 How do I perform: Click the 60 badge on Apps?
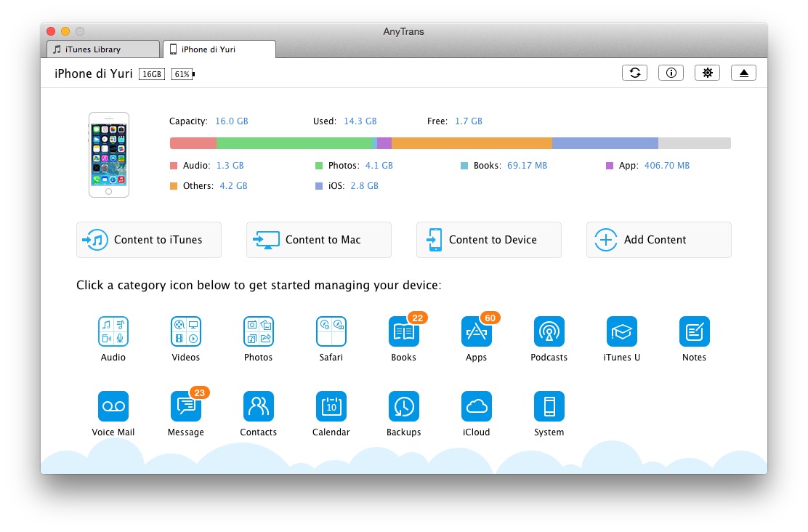click(x=490, y=318)
